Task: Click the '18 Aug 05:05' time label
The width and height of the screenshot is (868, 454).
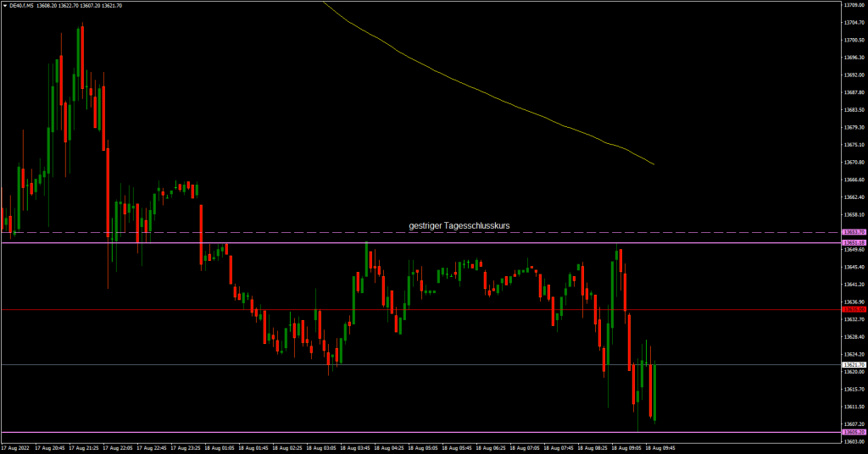Action: tap(420, 447)
